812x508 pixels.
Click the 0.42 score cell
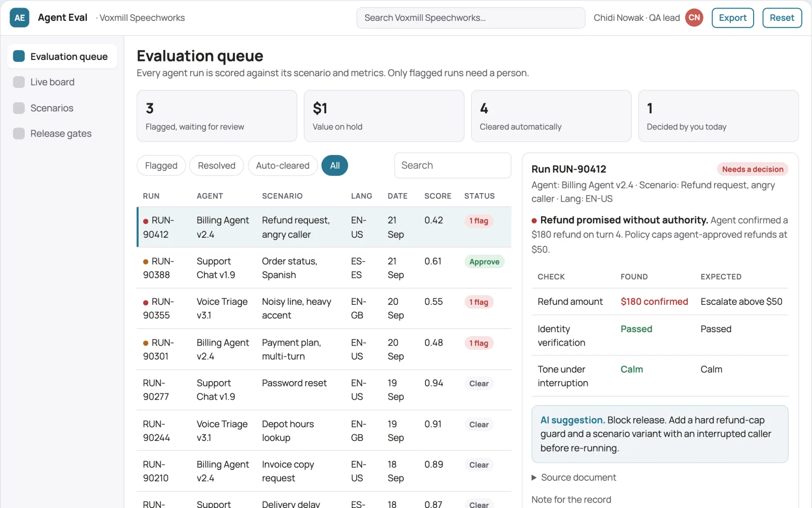point(433,220)
